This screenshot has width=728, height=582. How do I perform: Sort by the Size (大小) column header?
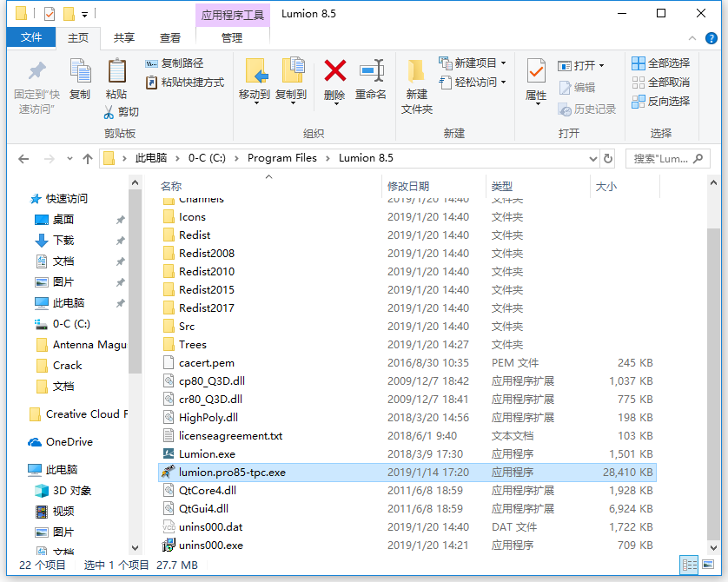(x=625, y=186)
